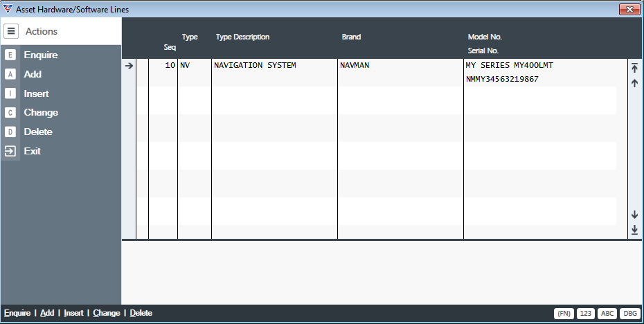Jump to last record using bottom arrow icon
Screen dimensions: 644x324
[634, 230]
